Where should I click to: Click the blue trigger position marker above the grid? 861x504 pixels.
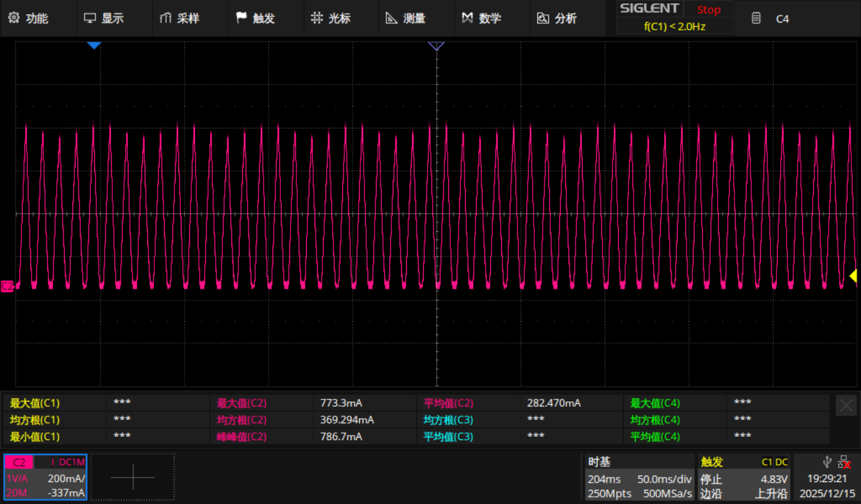(x=94, y=45)
